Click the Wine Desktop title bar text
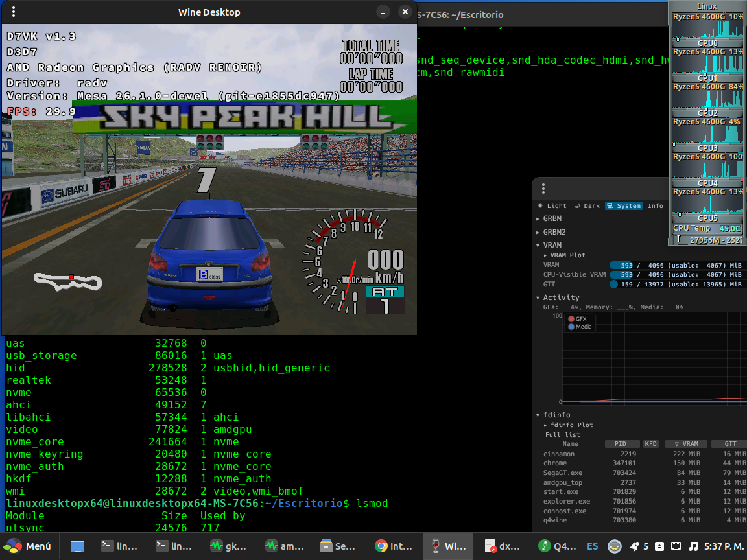The height and width of the screenshot is (560, 747). (209, 12)
